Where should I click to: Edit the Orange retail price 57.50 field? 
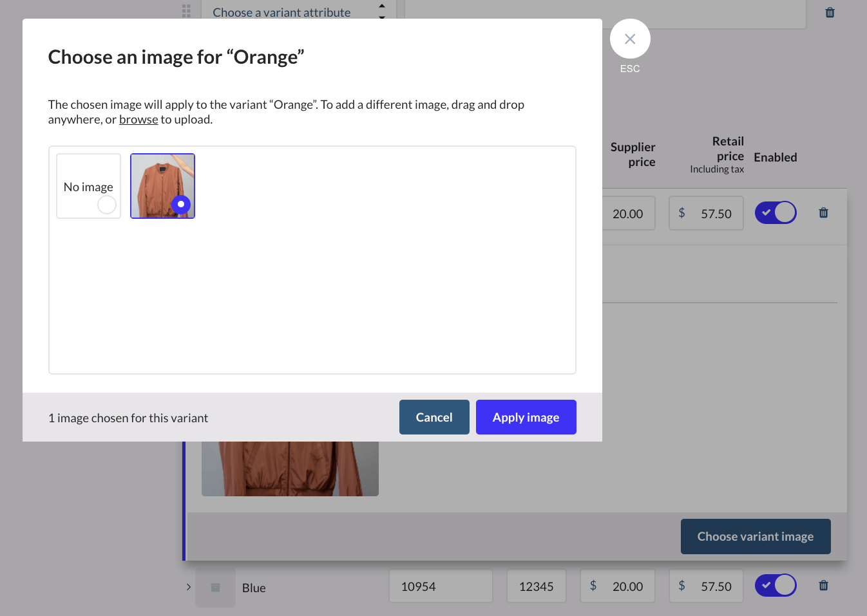[715, 214]
